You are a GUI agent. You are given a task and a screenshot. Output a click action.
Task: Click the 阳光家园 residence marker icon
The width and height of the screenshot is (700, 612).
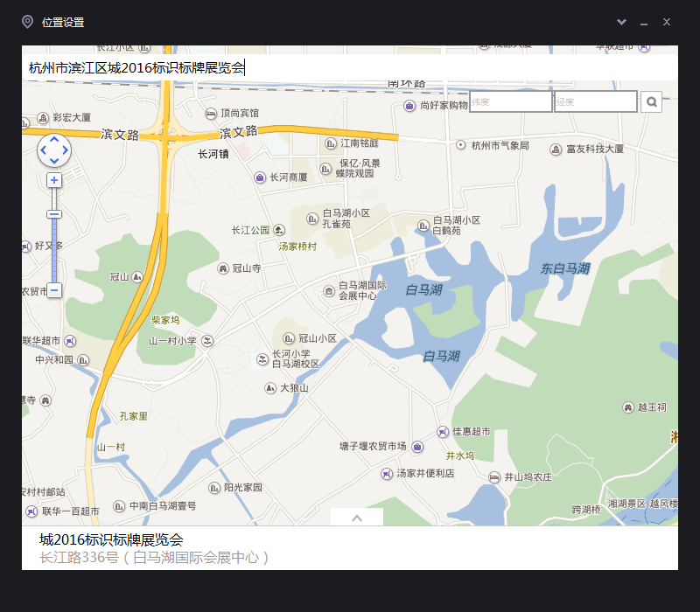coord(214,488)
